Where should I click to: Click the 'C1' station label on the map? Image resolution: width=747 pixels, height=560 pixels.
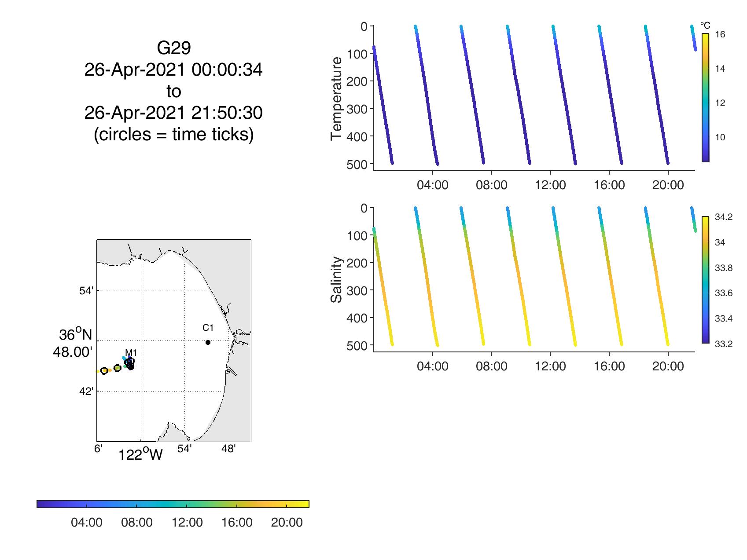[208, 328]
